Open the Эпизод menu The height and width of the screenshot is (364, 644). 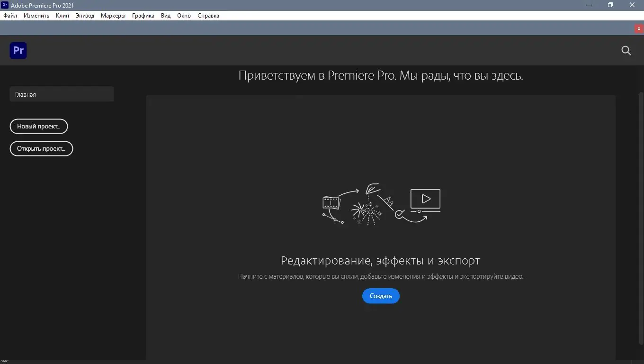84,15
